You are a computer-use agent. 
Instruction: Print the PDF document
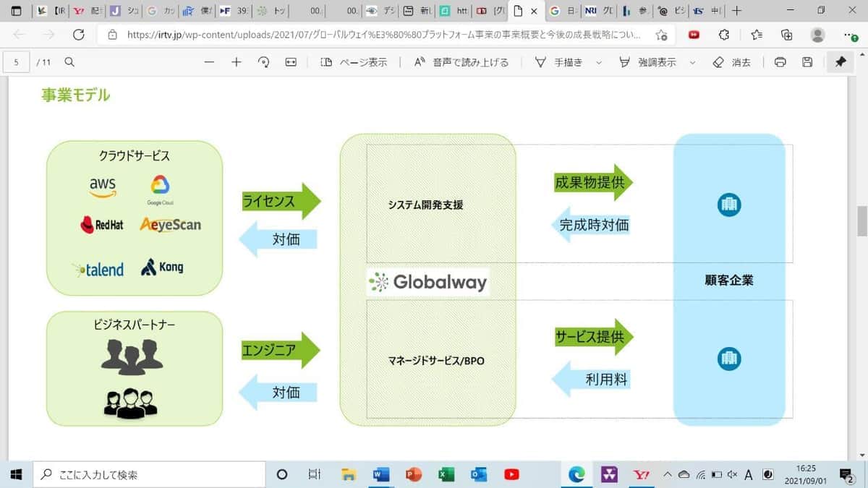point(780,62)
